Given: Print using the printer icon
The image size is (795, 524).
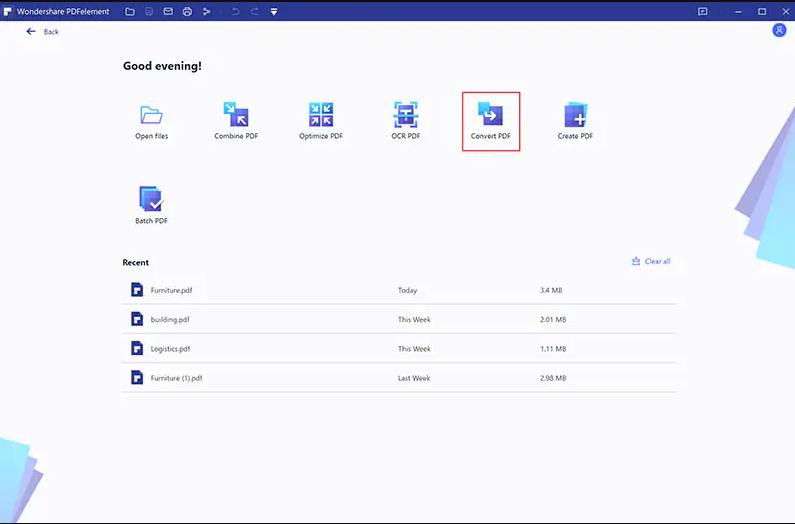Looking at the screenshot, I should (x=187, y=11).
